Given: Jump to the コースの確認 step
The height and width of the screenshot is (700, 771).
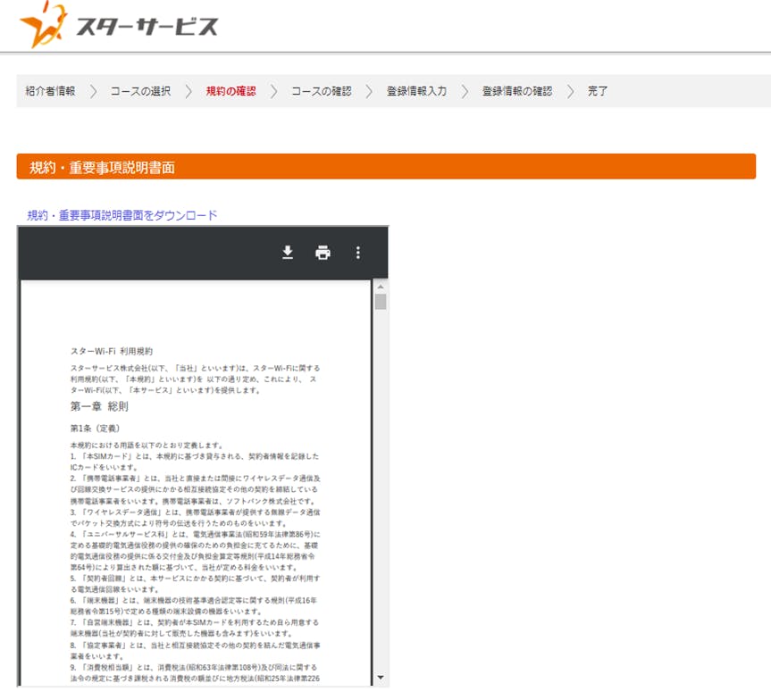Looking at the screenshot, I should pyautogui.click(x=321, y=91).
